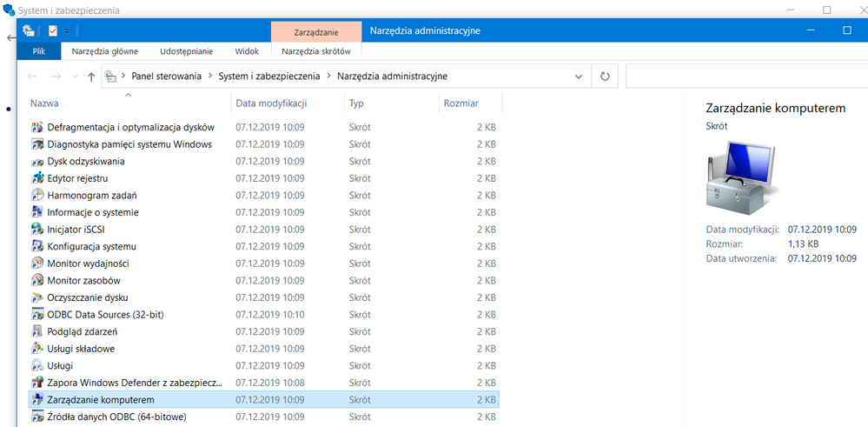Click the Edytor rejestru file name
The width and height of the screenshot is (868, 427).
(x=77, y=178)
